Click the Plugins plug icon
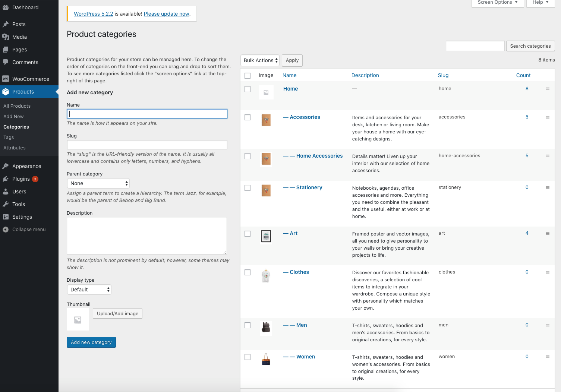The height and width of the screenshot is (392, 561). [6, 179]
